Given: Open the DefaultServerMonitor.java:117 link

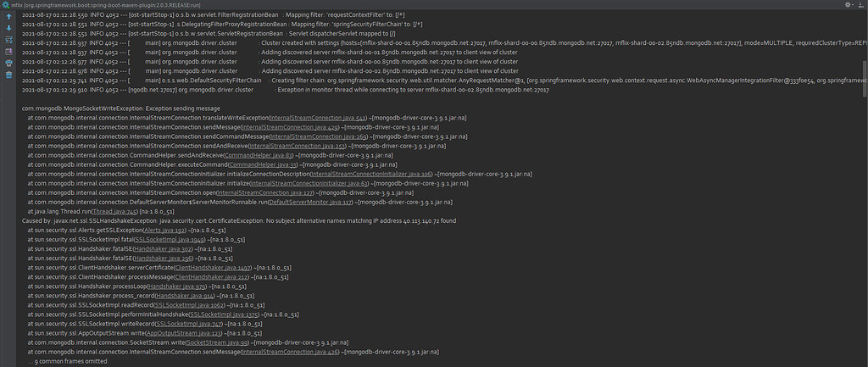Looking at the screenshot, I should [310, 202].
